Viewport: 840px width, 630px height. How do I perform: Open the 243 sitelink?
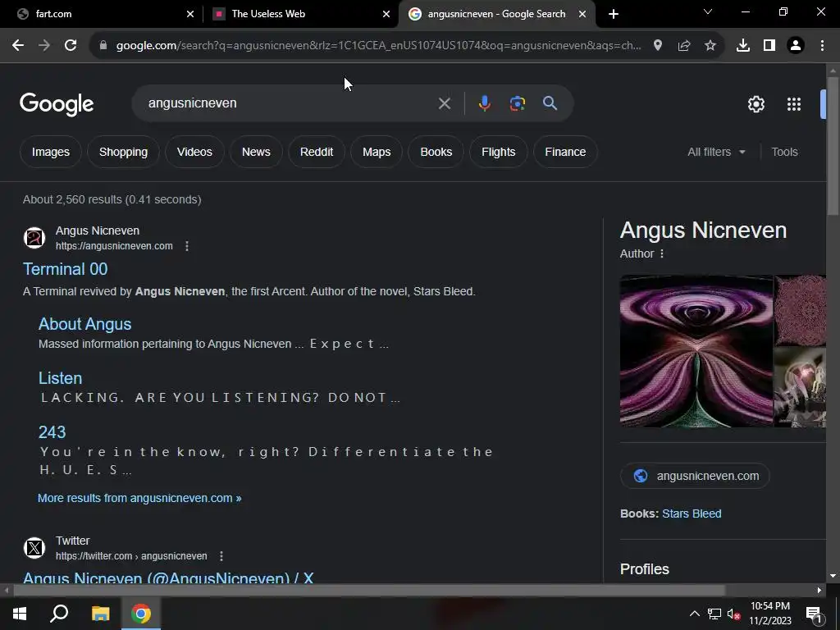[x=52, y=432]
